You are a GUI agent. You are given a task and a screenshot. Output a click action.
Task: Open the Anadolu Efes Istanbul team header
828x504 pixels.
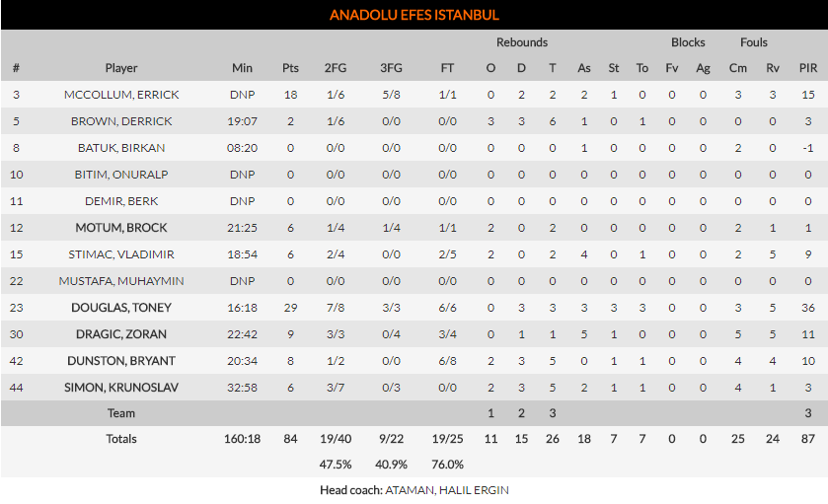tap(414, 15)
